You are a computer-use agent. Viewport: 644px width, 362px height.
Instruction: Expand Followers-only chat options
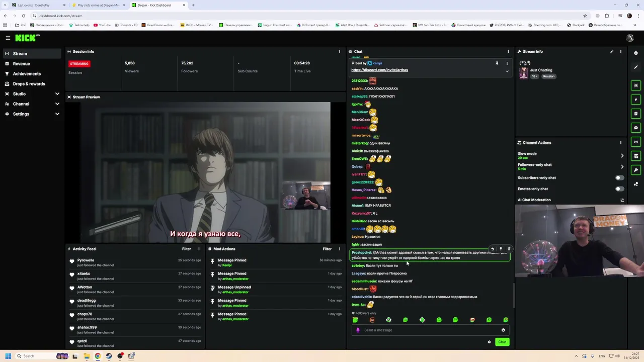pos(622,166)
